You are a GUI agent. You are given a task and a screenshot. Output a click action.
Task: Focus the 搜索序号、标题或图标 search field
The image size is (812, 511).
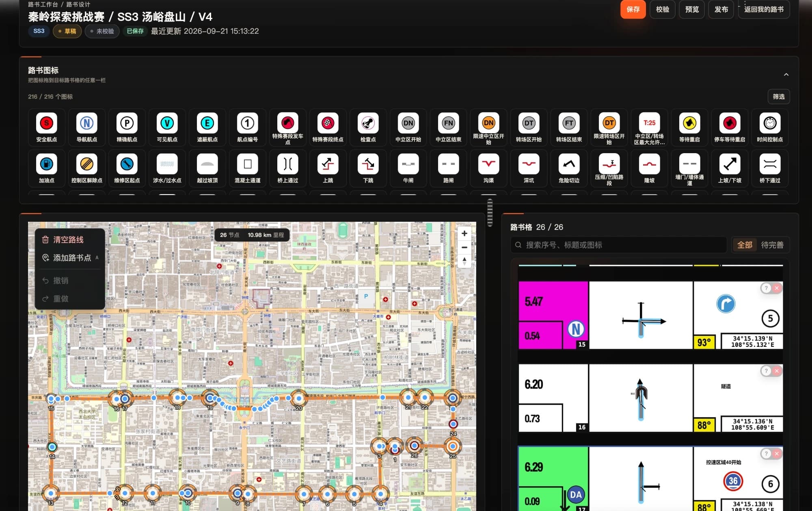coord(619,245)
